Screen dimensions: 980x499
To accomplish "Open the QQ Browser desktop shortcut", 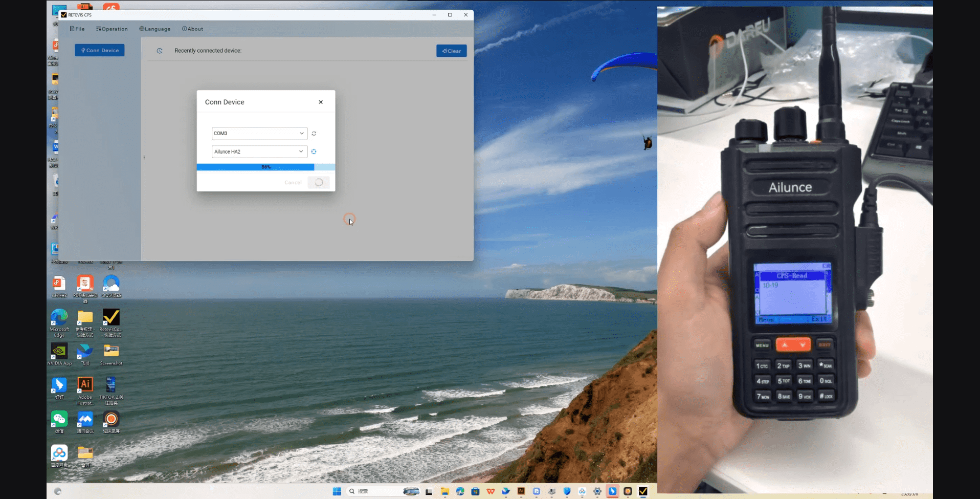I will click(111, 286).
